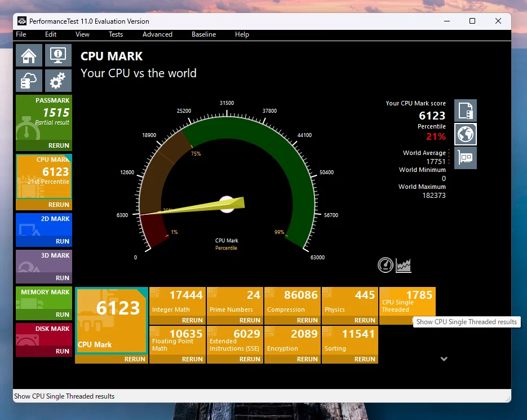The image size is (527, 420).
Task: Show Physics 445 results
Action: tap(350, 302)
